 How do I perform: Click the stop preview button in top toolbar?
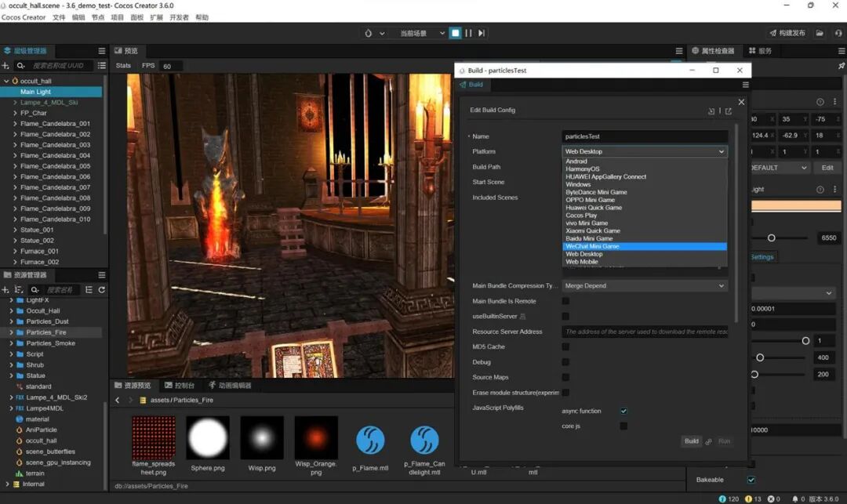click(x=456, y=33)
